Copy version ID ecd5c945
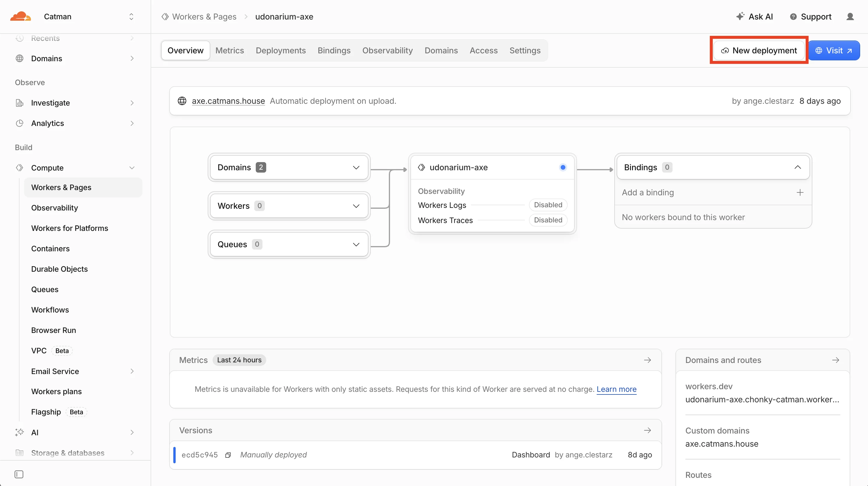This screenshot has width=868, height=486. [228, 455]
